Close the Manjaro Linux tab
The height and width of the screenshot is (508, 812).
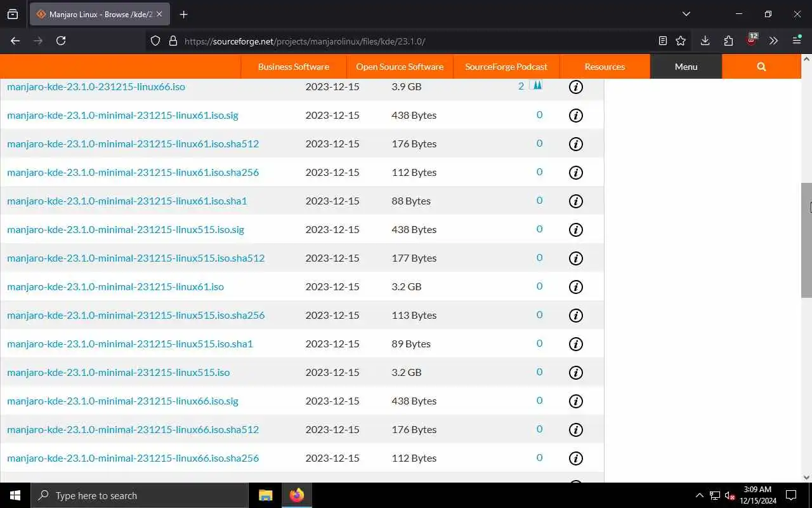(x=159, y=14)
